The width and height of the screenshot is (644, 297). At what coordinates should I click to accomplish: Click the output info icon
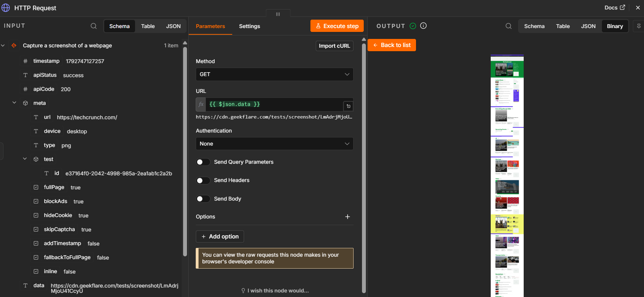coord(423,26)
